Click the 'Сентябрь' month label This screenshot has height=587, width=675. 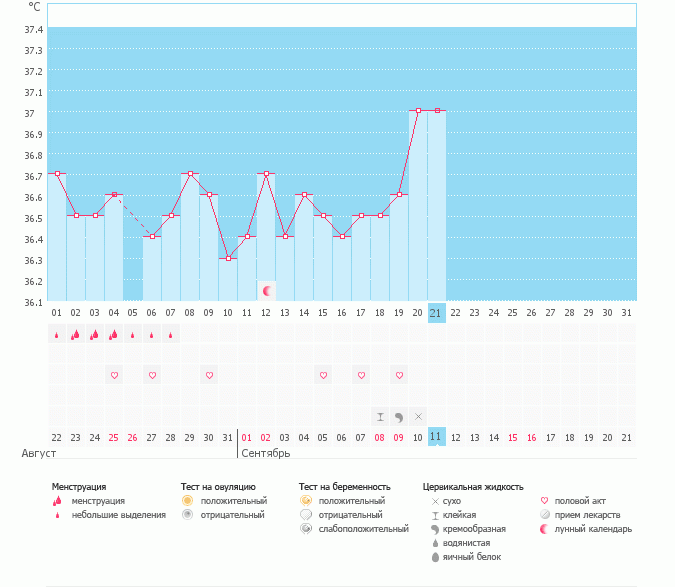[x=265, y=453]
